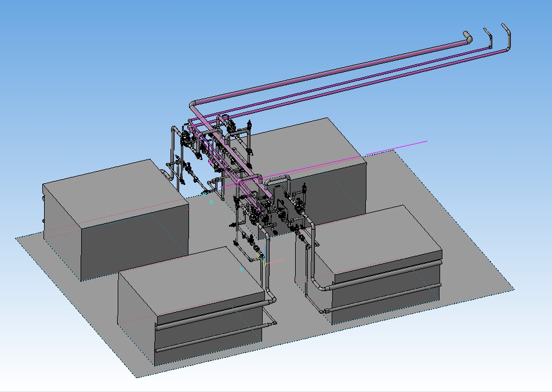Screen dimensions: 552x392
Task: Select the thick overhead pipe run
Action: [331, 72]
